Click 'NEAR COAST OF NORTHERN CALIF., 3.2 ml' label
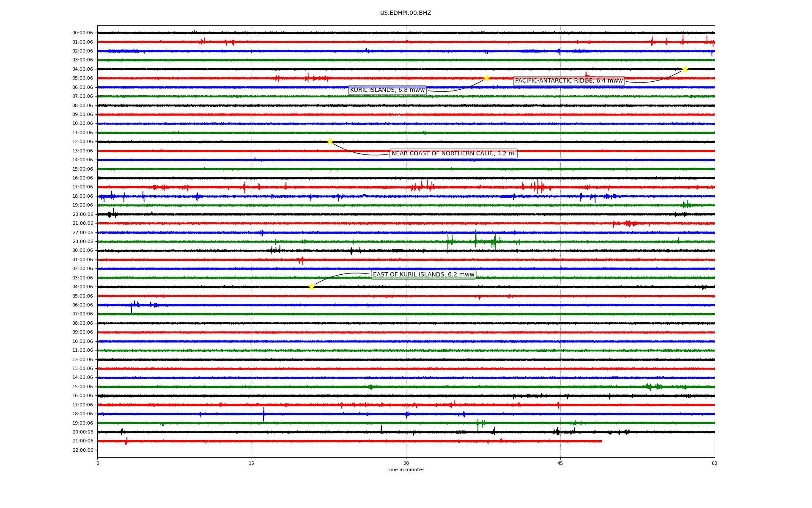The height and width of the screenshot is (508, 812). click(453, 153)
